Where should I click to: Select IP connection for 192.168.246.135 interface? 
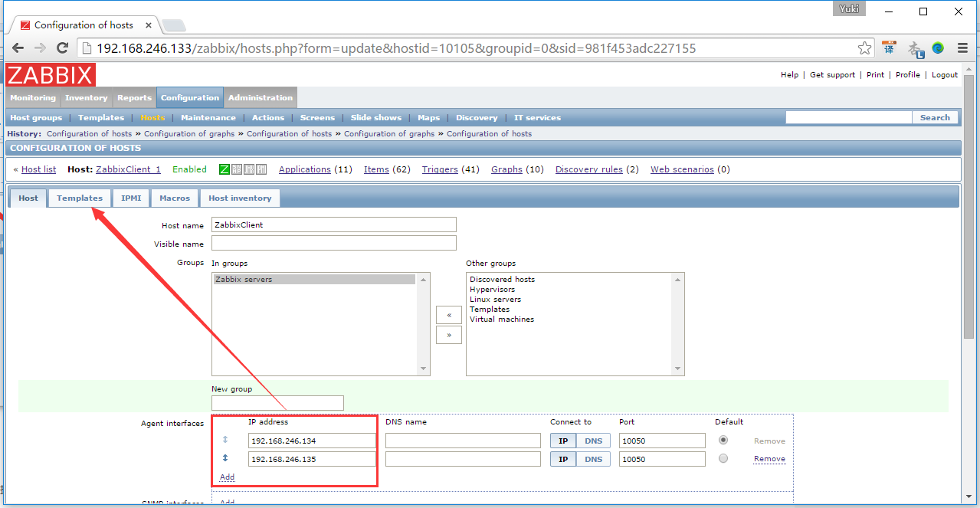click(x=563, y=459)
